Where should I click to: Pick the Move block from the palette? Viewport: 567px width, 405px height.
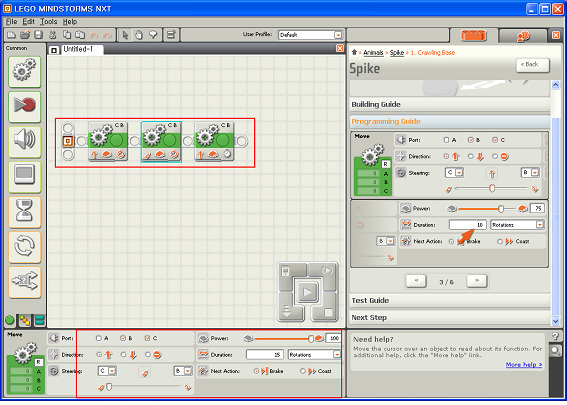click(25, 71)
